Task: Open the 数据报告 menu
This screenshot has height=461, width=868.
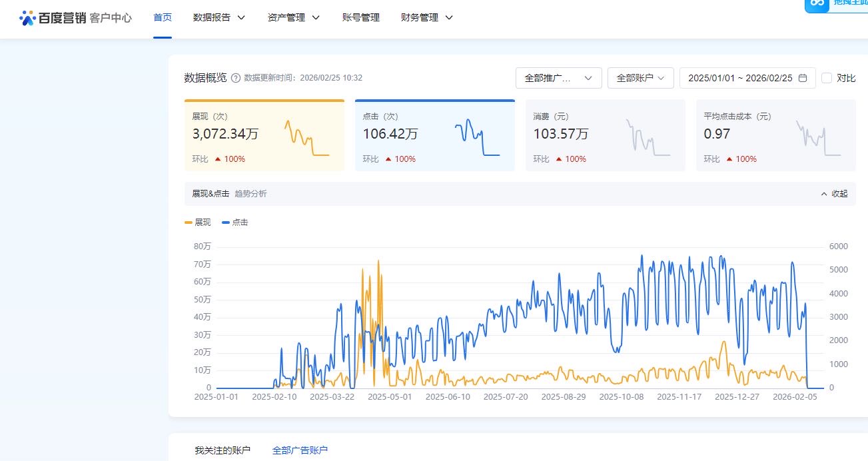Action: pos(218,18)
